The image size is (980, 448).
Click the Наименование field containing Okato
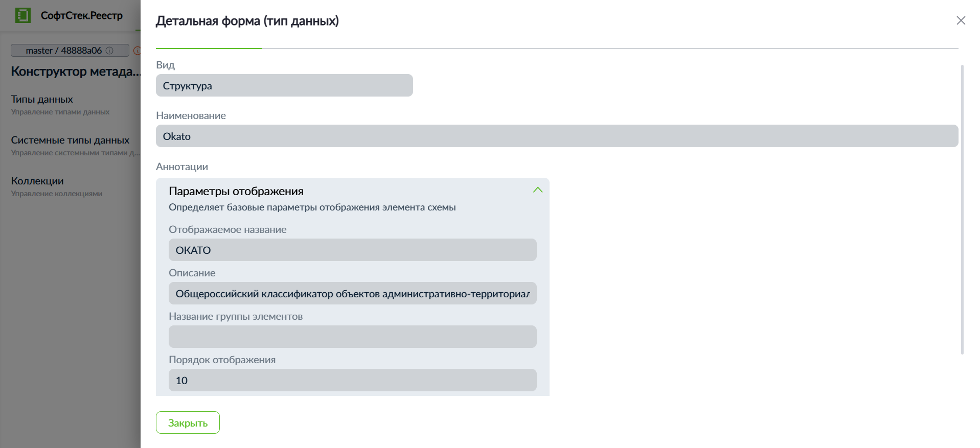[x=557, y=136]
